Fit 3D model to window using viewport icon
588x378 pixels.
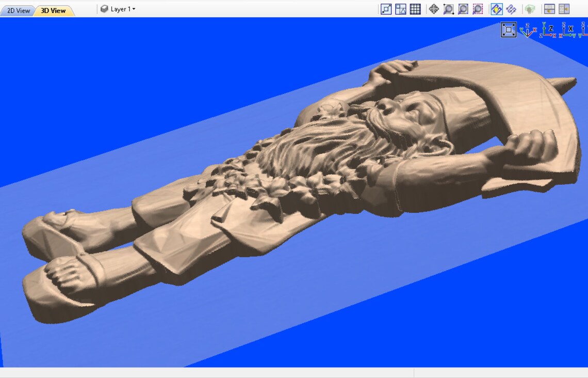click(509, 29)
